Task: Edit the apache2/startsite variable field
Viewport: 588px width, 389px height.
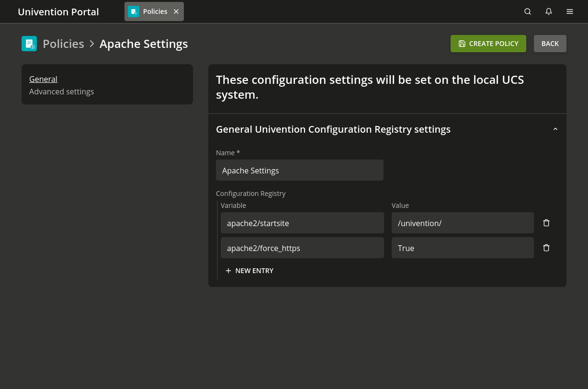Action: pyautogui.click(x=302, y=223)
